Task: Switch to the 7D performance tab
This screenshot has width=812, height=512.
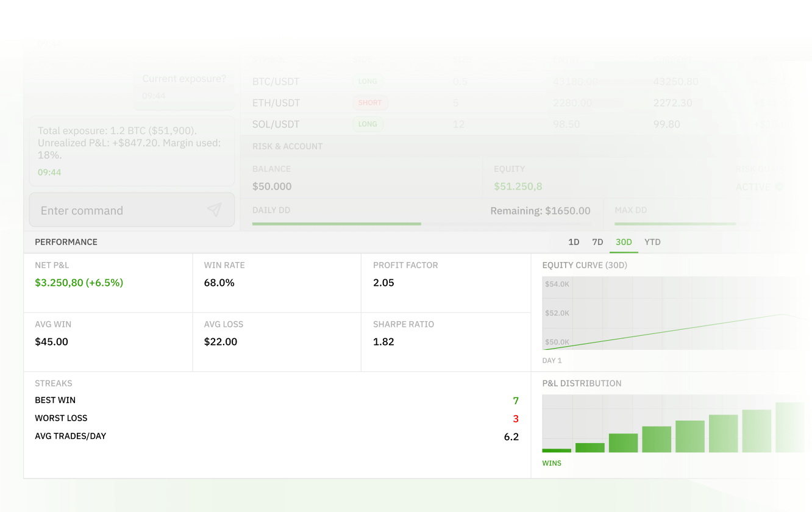Action: click(x=597, y=242)
